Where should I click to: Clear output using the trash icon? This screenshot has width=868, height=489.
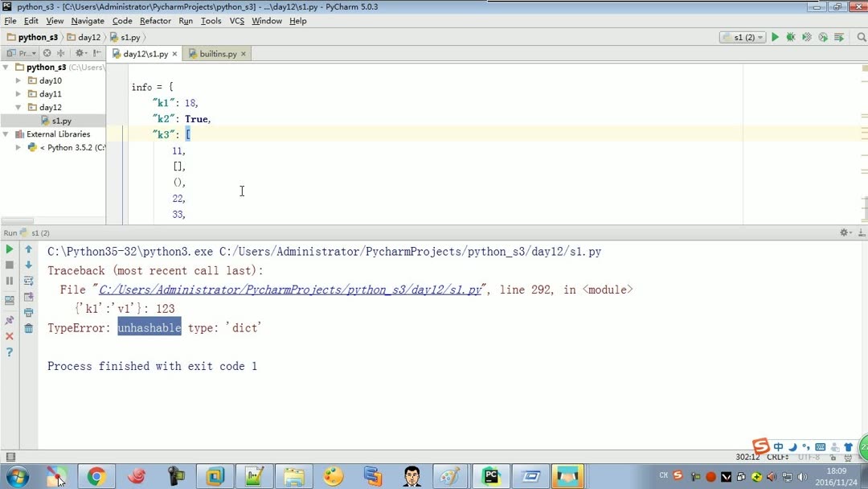[x=29, y=327]
